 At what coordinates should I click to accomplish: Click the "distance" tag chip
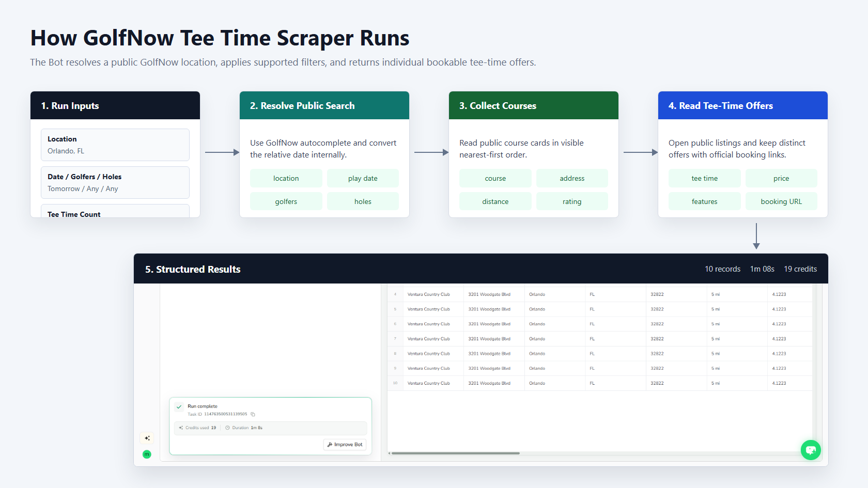495,201
